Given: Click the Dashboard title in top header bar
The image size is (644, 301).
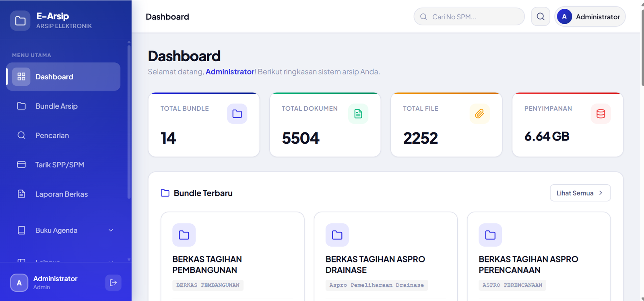Looking at the screenshot, I should point(167,17).
